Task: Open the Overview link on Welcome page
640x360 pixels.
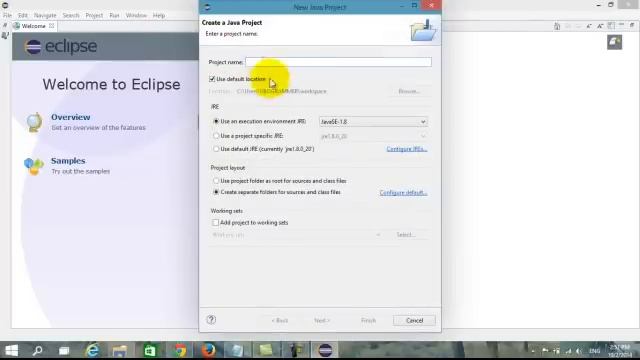Action: click(x=71, y=117)
